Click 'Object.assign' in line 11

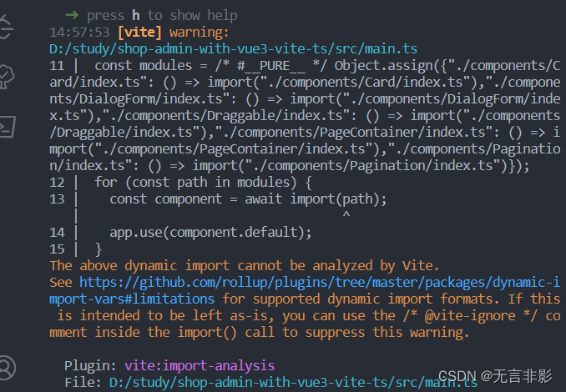[383, 66]
